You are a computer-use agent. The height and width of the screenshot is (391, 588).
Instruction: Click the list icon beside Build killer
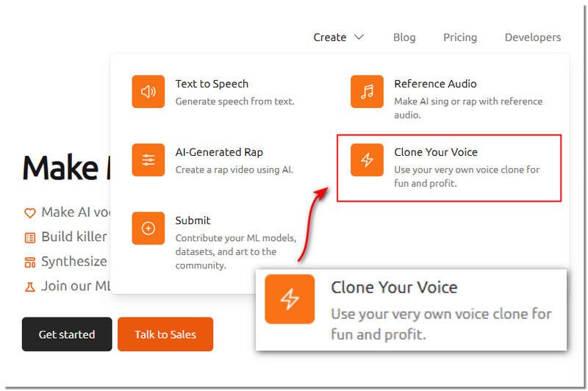pyautogui.click(x=30, y=237)
